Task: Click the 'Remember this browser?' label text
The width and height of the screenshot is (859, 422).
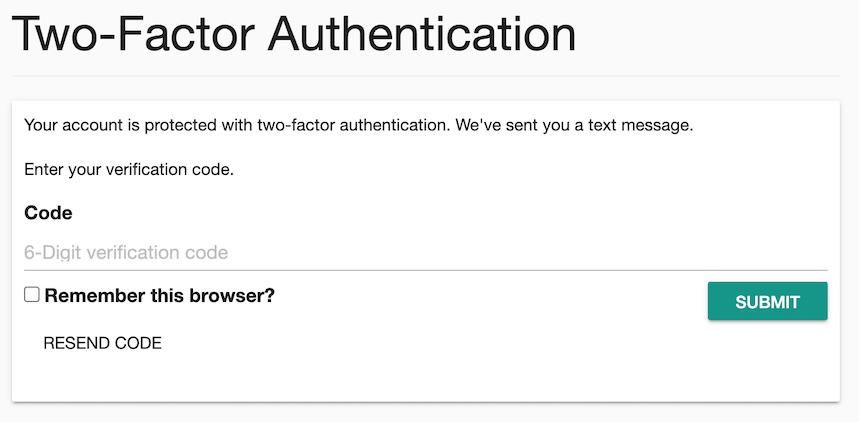Action: point(159,296)
